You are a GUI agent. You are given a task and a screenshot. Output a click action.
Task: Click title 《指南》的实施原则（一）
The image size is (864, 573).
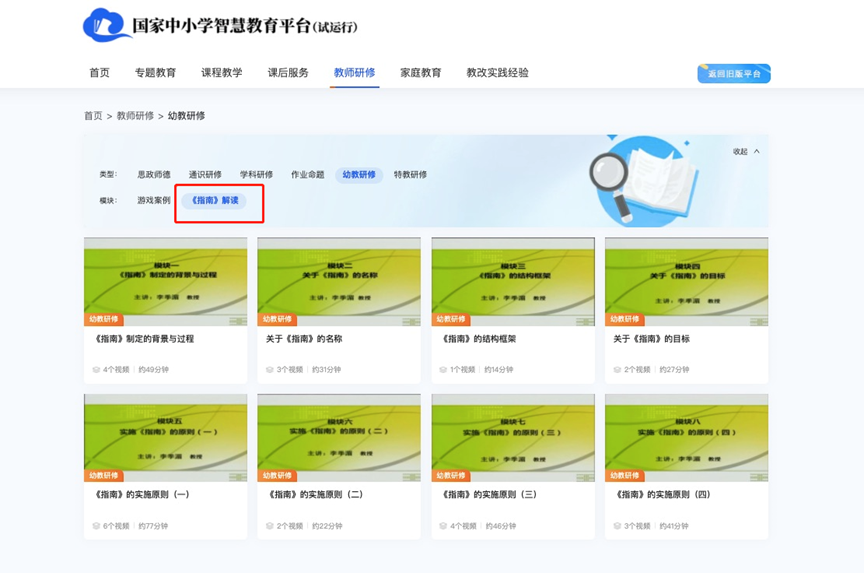(x=142, y=495)
